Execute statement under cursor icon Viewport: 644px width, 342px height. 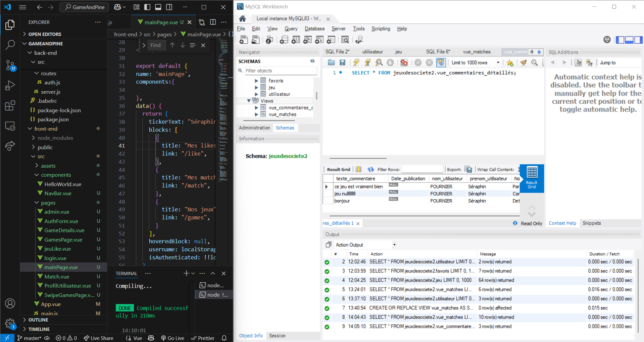368,62
